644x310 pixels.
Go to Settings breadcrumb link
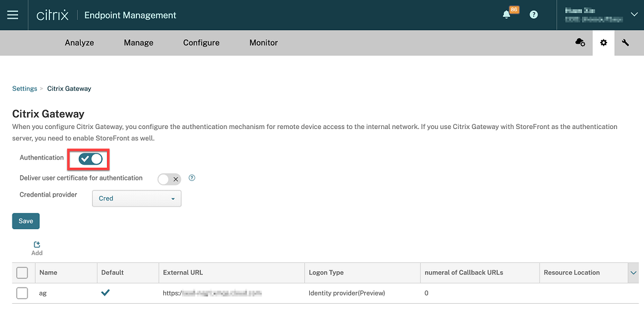(24, 89)
